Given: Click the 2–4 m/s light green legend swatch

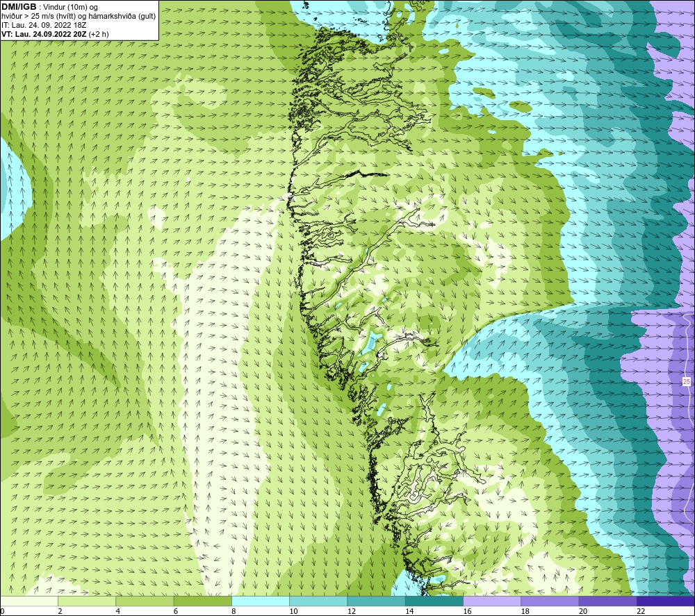Looking at the screenshot, I should click(87, 601).
